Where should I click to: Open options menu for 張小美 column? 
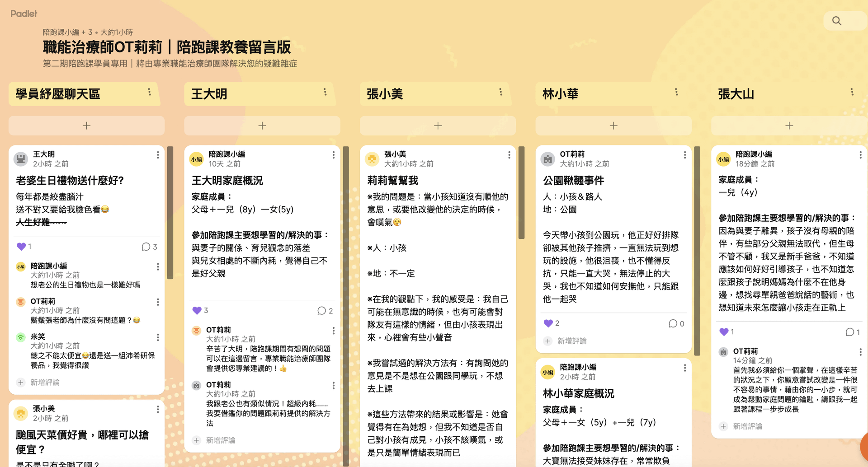click(500, 92)
